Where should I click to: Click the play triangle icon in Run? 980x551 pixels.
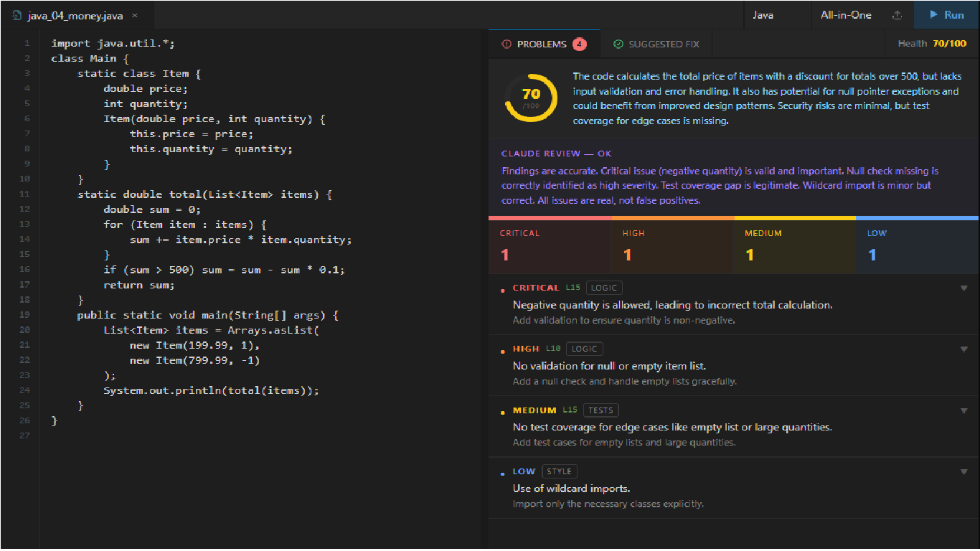point(933,14)
